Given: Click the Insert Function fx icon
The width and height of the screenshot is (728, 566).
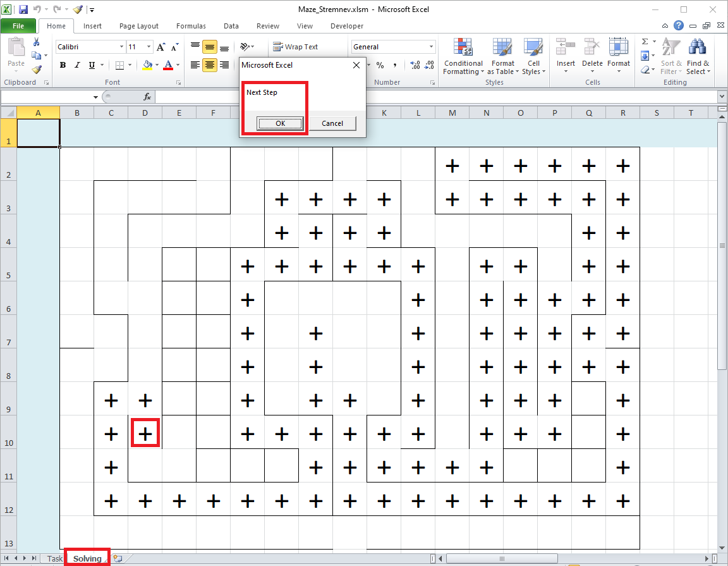Looking at the screenshot, I should [147, 97].
